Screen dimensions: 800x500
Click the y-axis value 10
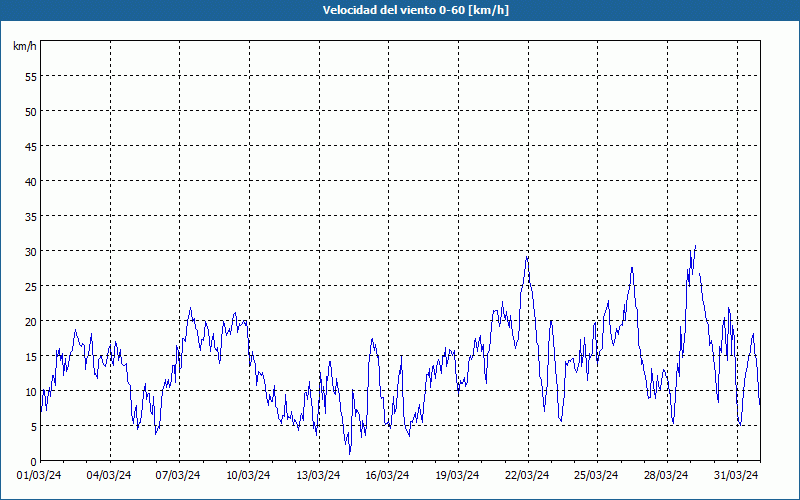click(x=31, y=391)
